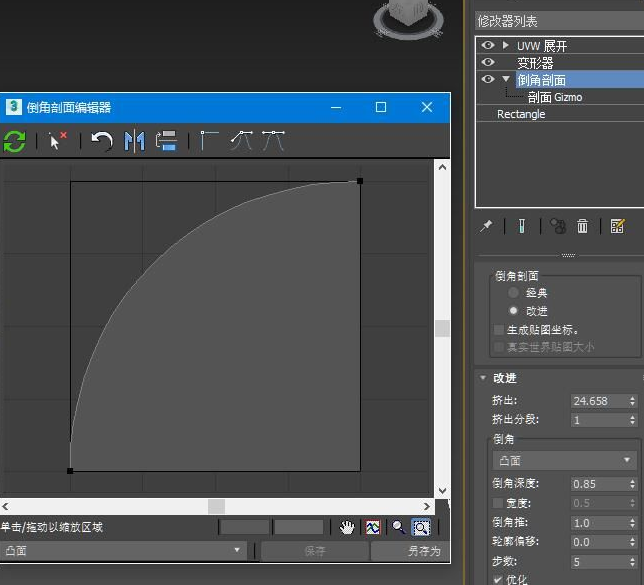Open the 凸面 dropdown in 倒角 group

click(x=565, y=460)
